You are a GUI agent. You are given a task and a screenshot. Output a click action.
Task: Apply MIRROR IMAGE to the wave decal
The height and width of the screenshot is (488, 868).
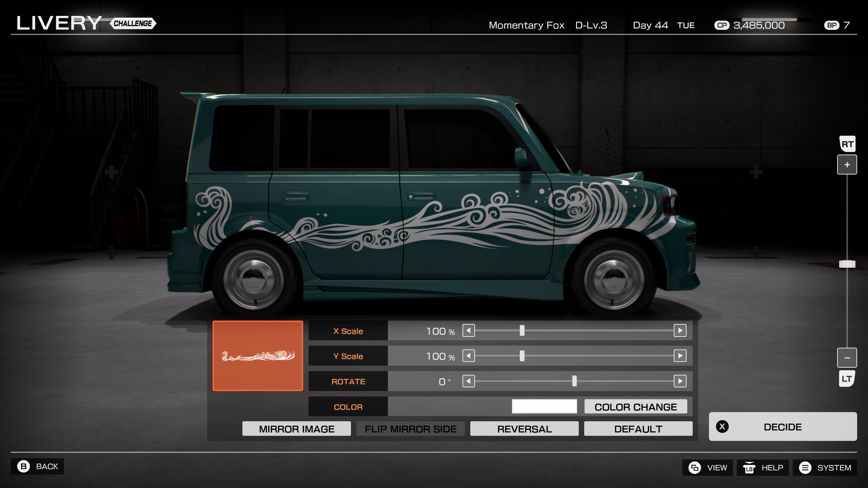coord(297,428)
